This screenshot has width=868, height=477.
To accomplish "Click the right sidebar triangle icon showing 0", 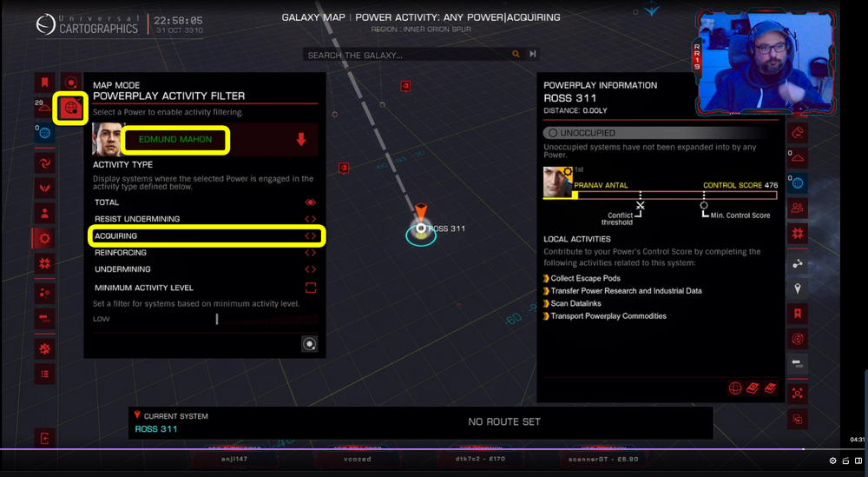I will [x=797, y=158].
